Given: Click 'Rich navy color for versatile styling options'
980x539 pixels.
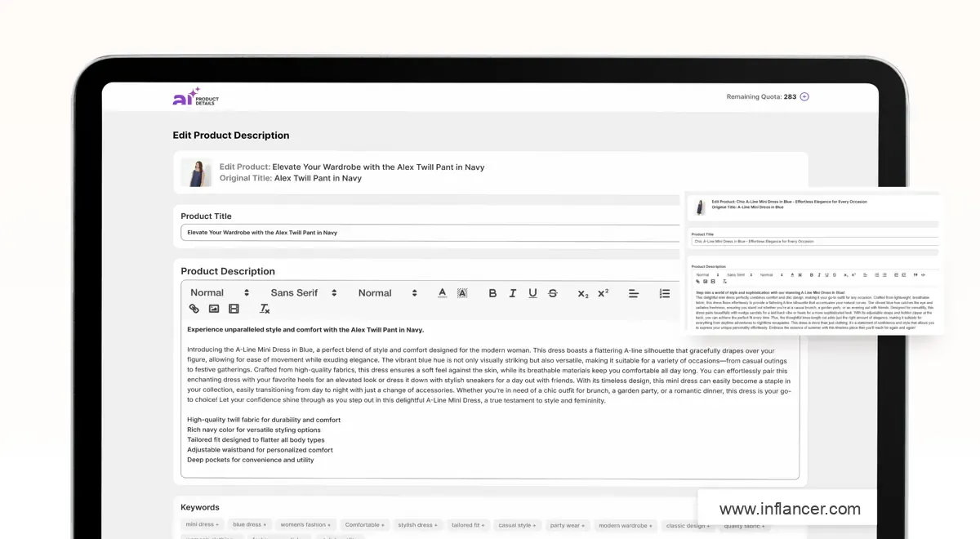Looking at the screenshot, I should (254, 430).
